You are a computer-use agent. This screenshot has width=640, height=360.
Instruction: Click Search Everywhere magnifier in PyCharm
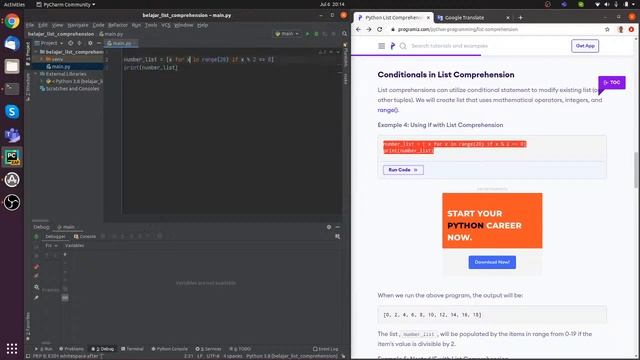click(344, 34)
